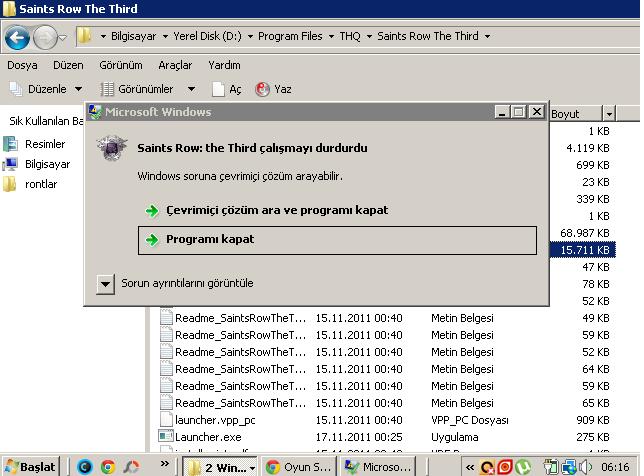
Task: Switch to Oyun S... Chrome taskbar button
Action: [299, 467]
